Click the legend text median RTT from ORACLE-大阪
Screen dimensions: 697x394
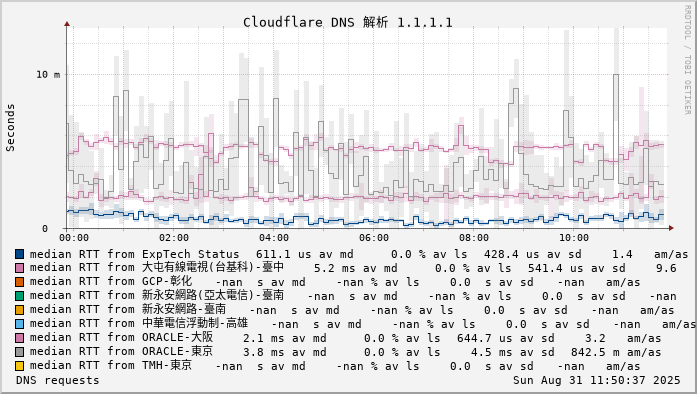coord(121,337)
